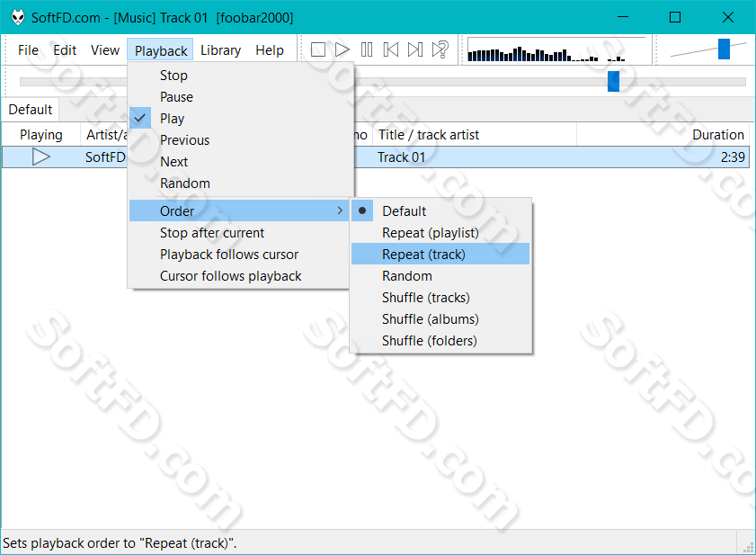This screenshot has height=555, width=756.
Task: Click the Play toolbar icon
Action: tap(342, 49)
